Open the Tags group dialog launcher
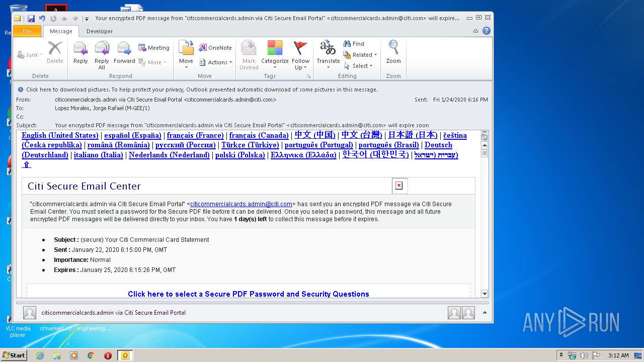 [x=309, y=76]
